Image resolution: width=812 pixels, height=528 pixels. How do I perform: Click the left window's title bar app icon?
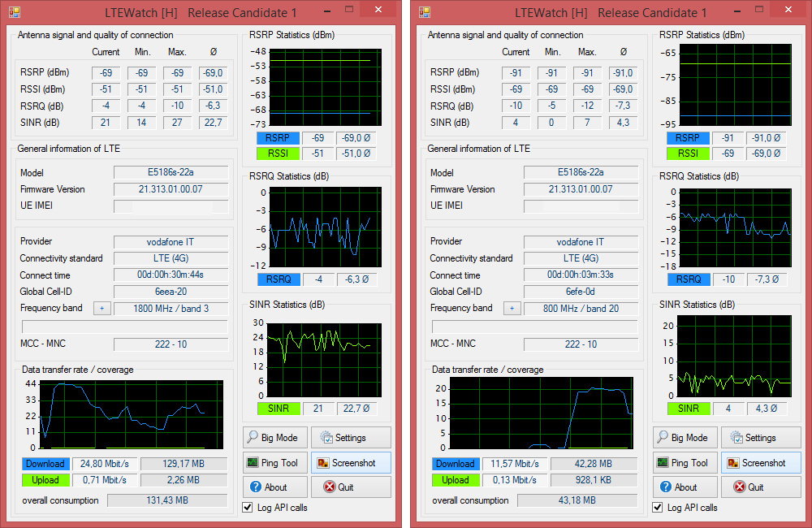pyautogui.click(x=15, y=12)
